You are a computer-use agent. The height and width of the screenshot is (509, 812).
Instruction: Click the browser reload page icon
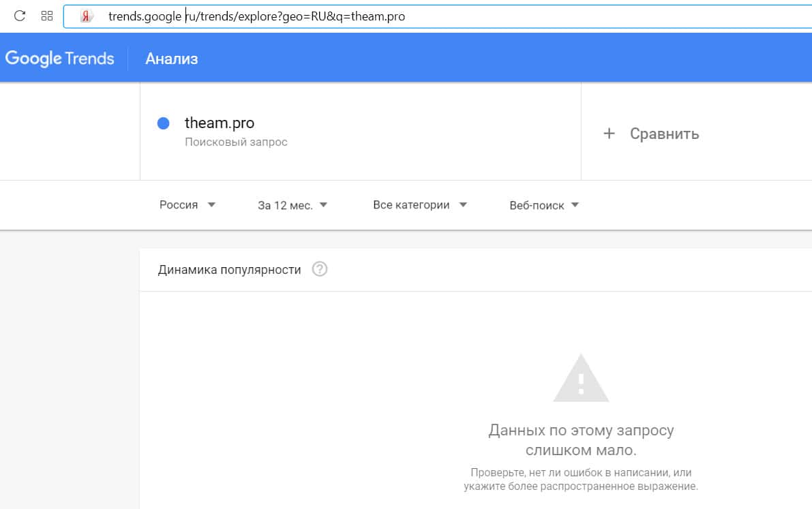[x=20, y=16]
